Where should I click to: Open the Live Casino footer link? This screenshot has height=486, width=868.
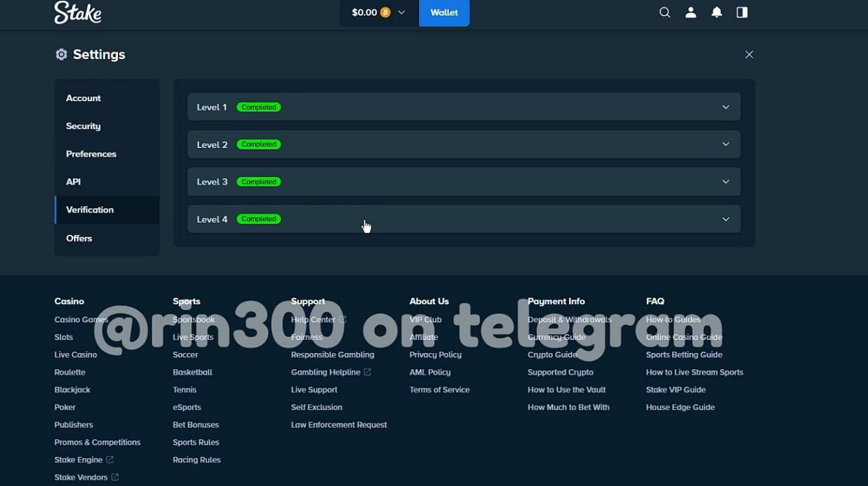point(75,355)
